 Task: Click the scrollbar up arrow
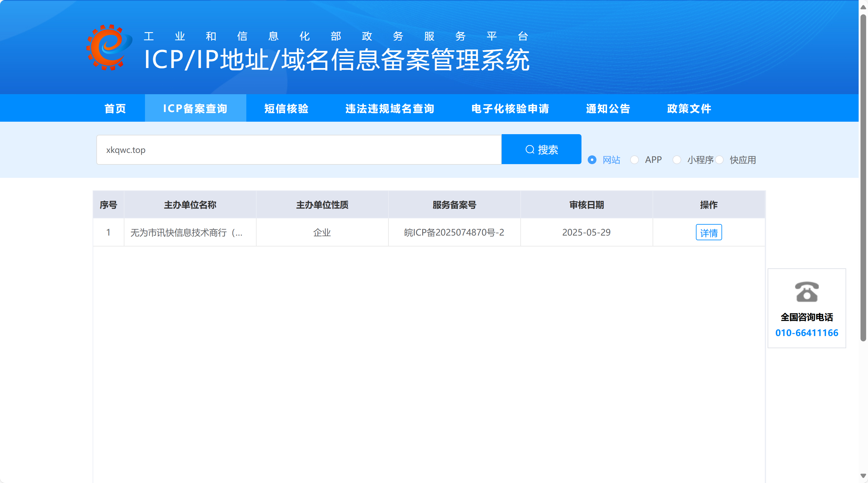tap(863, 7)
